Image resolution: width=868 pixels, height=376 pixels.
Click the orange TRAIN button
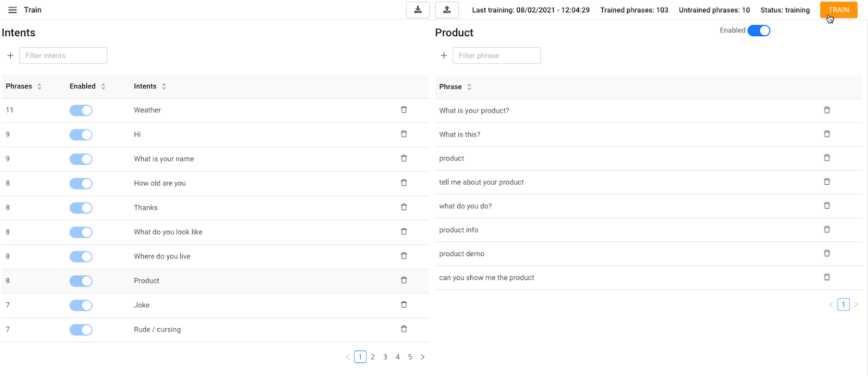pos(838,10)
